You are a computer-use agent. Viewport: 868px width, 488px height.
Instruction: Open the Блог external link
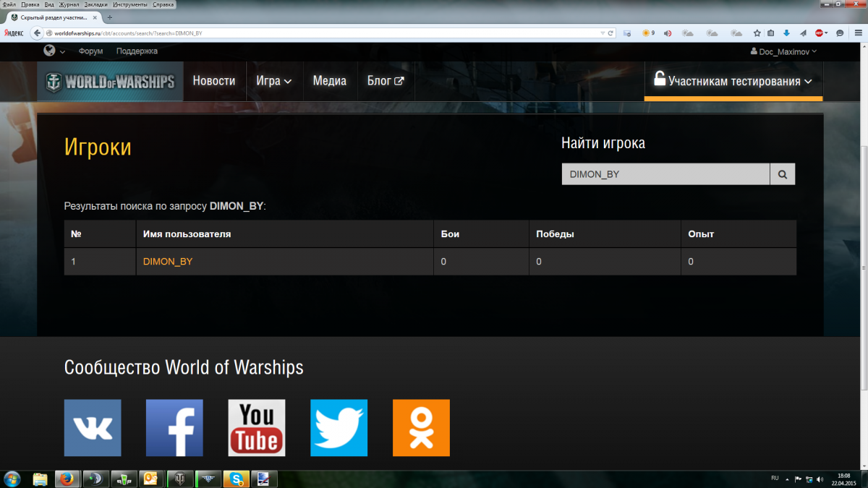pyautogui.click(x=386, y=81)
